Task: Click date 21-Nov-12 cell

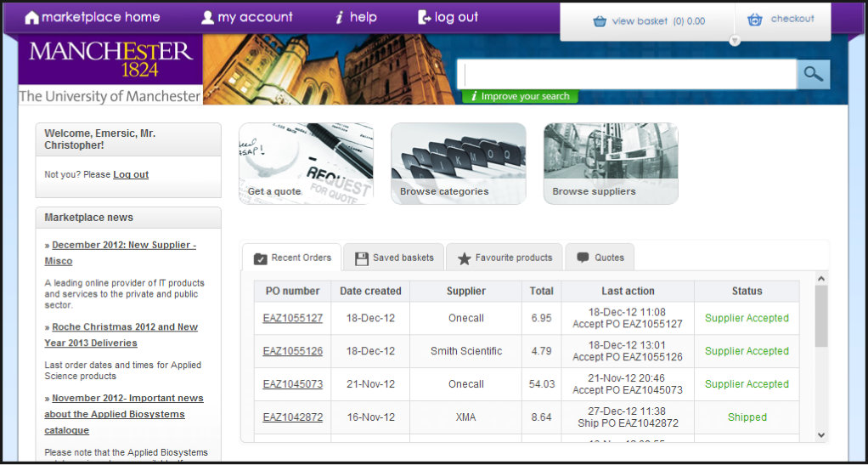Action: (x=370, y=384)
